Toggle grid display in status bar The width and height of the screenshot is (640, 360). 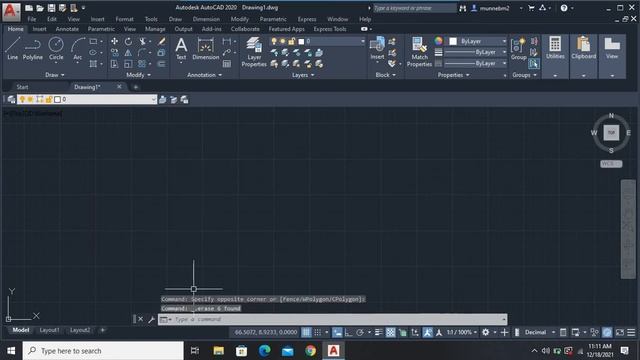[306, 333]
